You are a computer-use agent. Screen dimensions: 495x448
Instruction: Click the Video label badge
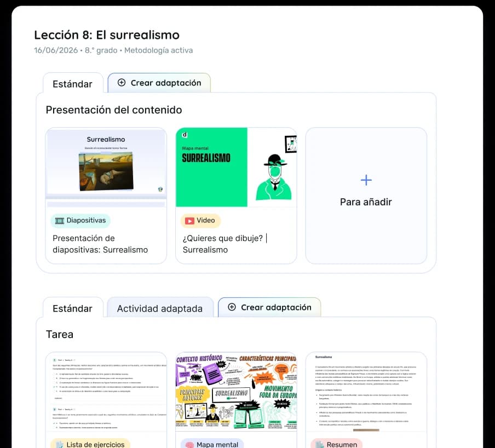(201, 220)
